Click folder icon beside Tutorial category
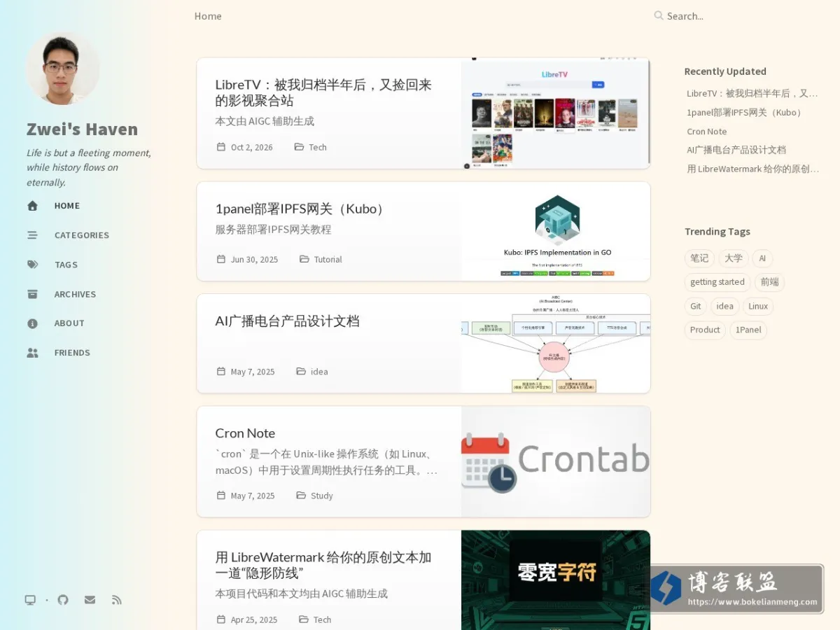 click(304, 259)
